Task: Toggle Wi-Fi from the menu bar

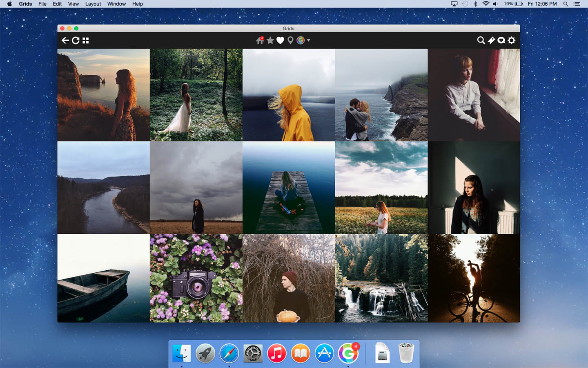Action: (x=486, y=4)
